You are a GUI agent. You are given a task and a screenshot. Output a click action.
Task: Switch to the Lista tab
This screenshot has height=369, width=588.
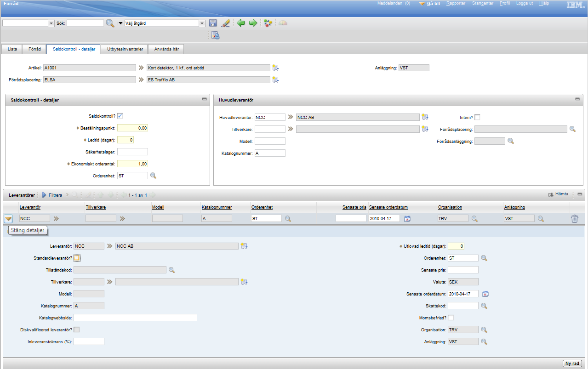[x=12, y=49]
